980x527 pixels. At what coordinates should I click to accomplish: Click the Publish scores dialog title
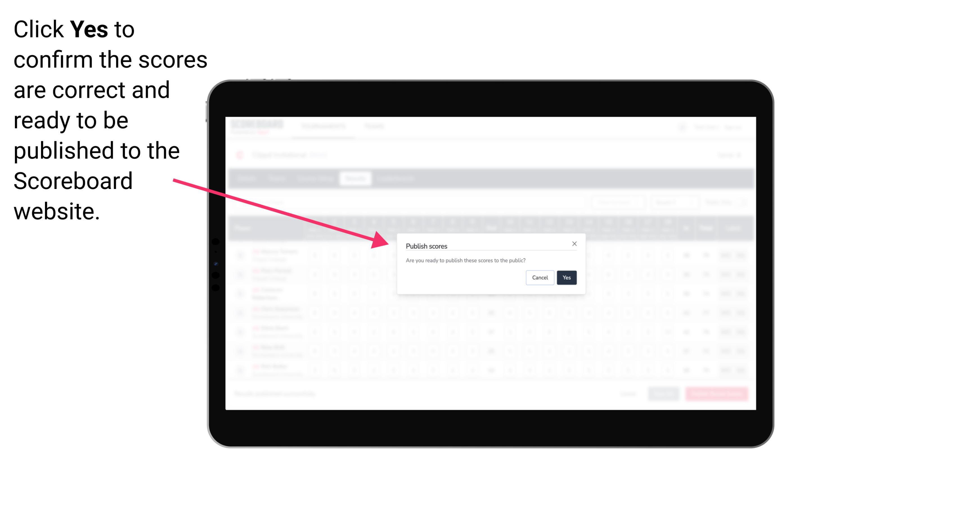(x=426, y=245)
